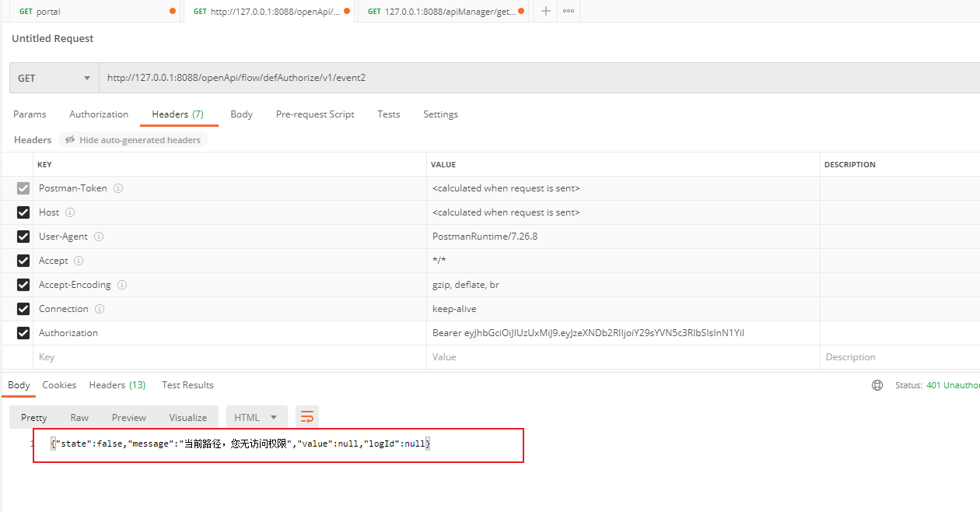
Task: Open the response Cookies tab
Action: point(59,385)
